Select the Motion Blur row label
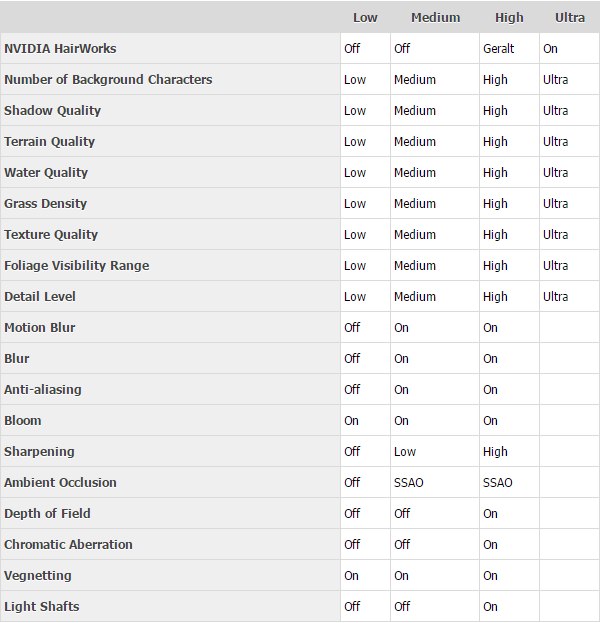Viewport: 600px width, 623px height. pyautogui.click(x=40, y=327)
